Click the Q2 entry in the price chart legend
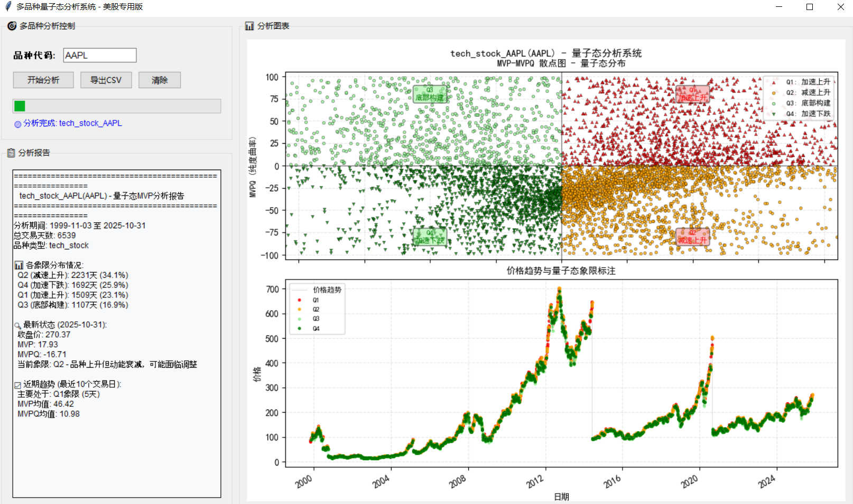Image resolution: width=853 pixels, height=504 pixels. [316, 310]
